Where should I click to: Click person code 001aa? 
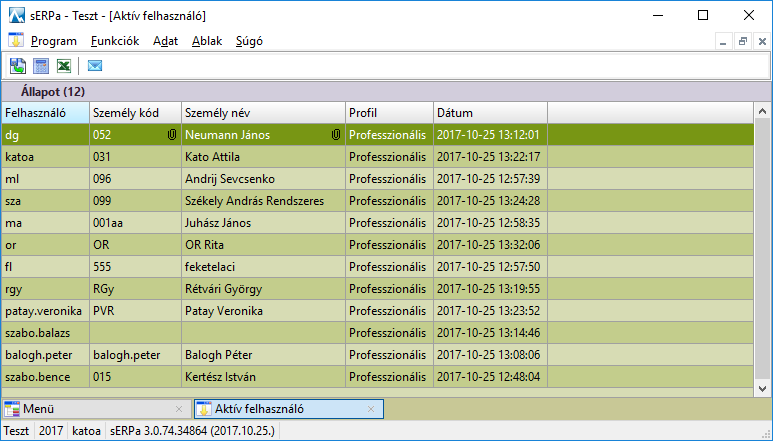tap(107, 223)
